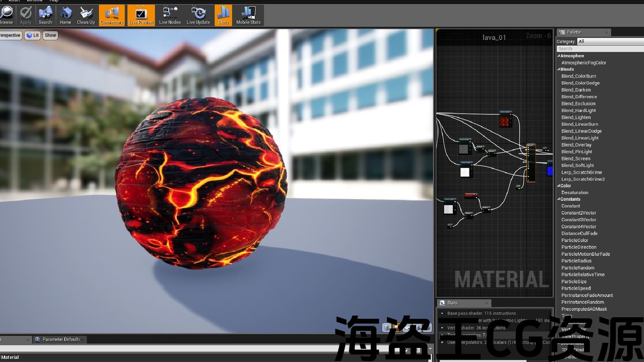Click the Show button in the viewport
Image resolution: width=644 pixels, height=362 pixels.
pos(50,35)
